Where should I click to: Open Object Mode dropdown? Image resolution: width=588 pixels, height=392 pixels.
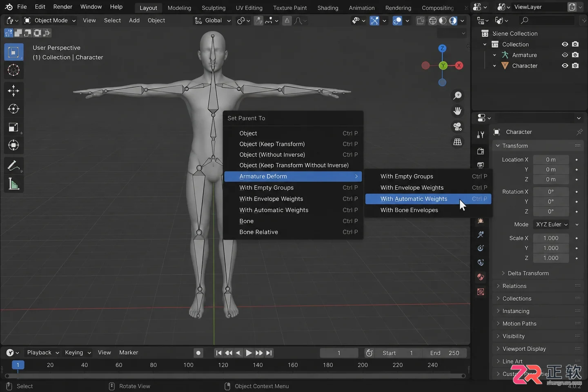pos(49,20)
